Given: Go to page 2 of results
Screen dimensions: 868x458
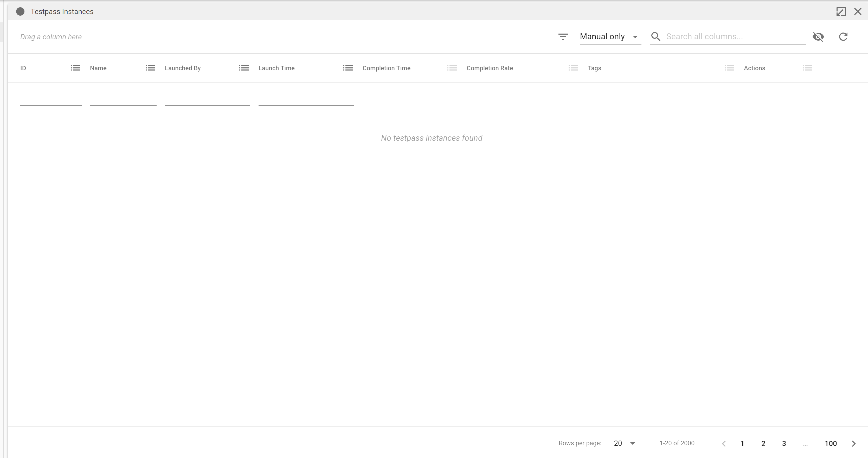Looking at the screenshot, I should coord(763,443).
